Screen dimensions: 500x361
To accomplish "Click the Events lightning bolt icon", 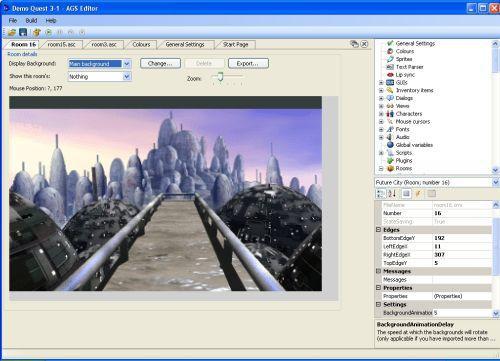I will [x=418, y=194].
